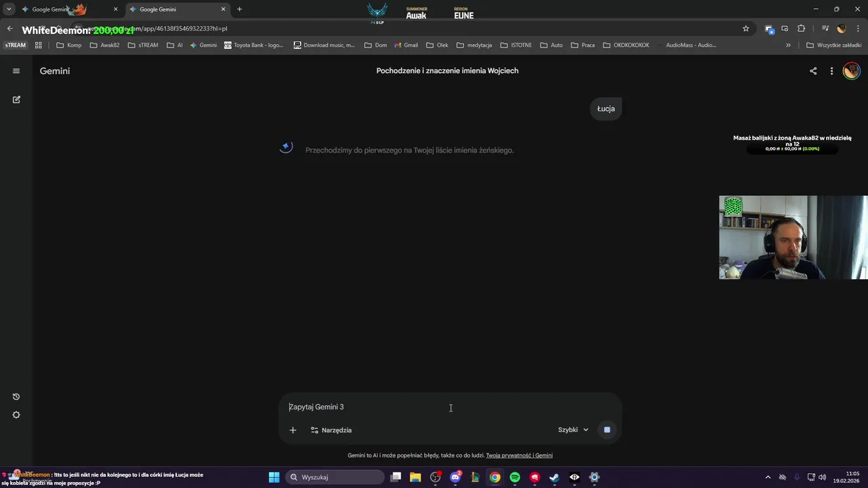This screenshot has width=868, height=488.
Task: Open Twoja prywatność i Gemini link
Action: pos(519,455)
